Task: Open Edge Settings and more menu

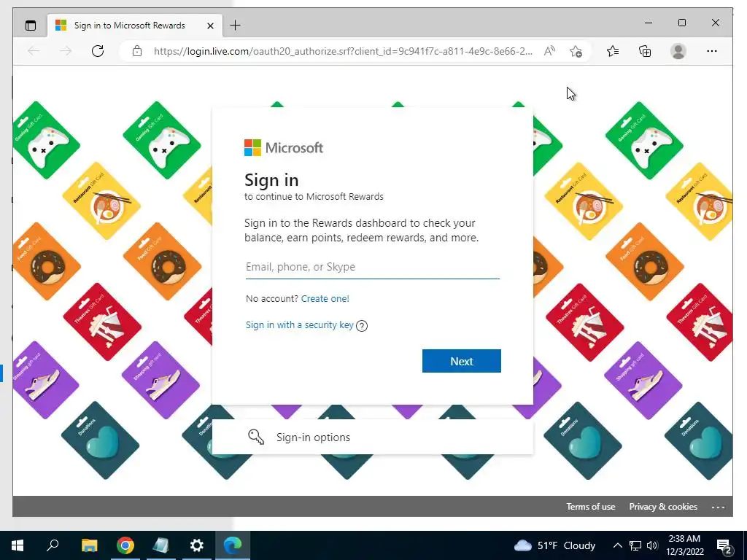Action: pos(712,51)
